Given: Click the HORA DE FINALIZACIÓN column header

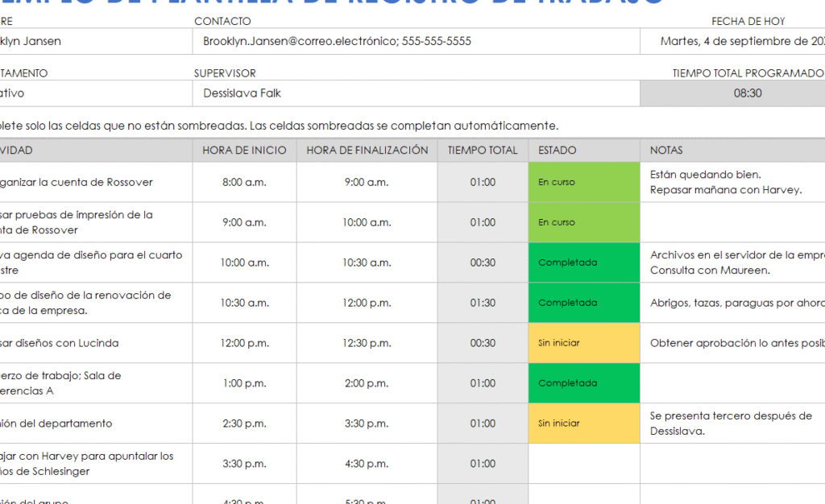Looking at the screenshot, I should 367,151.
